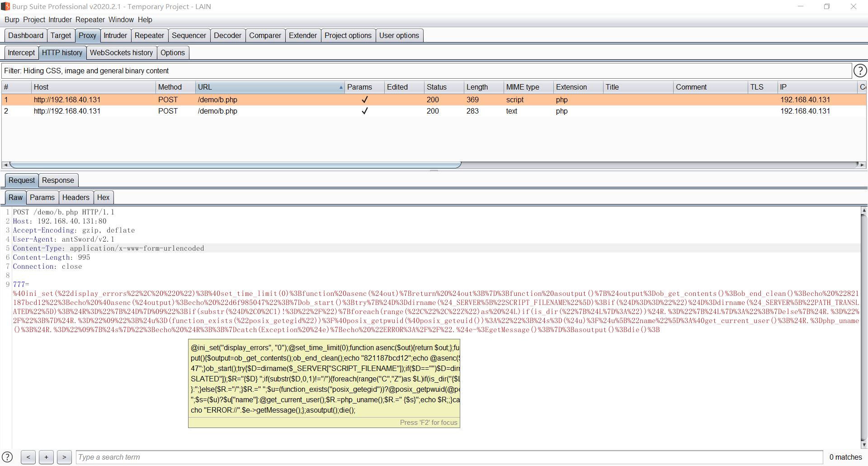Click up arrow of request vertical scrollbar
Image resolution: width=868 pixels, height=466 pixels.
point(864,210)
